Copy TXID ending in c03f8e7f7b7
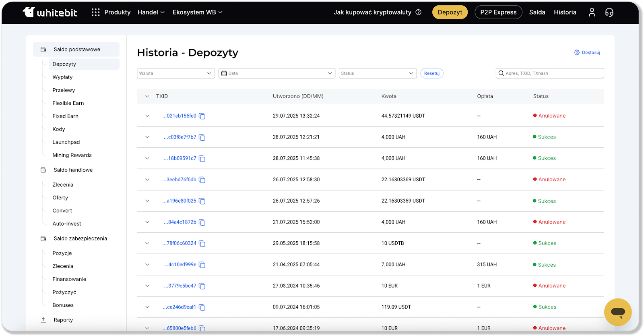Image resolution: width=644 pixels, height=336 pixels. click(x=202, y=138)
